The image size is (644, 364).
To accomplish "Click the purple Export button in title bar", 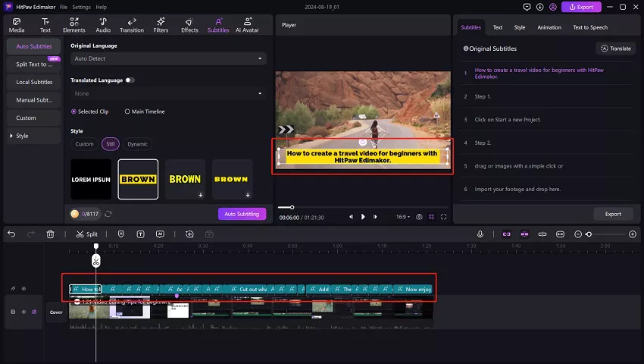I will (x=581, y=7).
